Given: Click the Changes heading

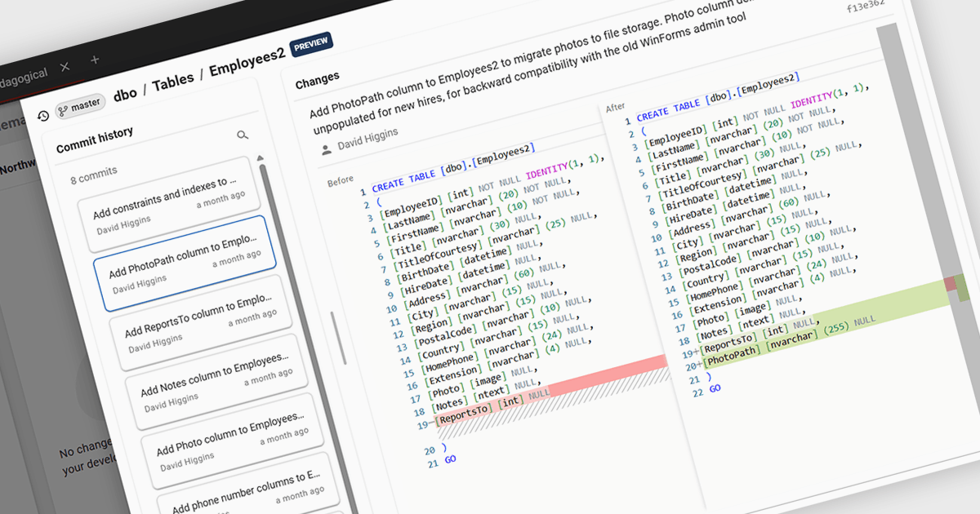Looking at the screenshot, I should tap(318, 80).
